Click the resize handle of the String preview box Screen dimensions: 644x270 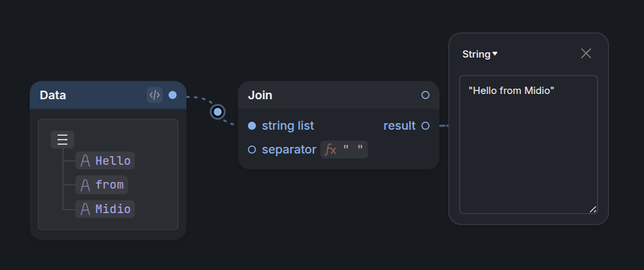[x=592, y=209]
